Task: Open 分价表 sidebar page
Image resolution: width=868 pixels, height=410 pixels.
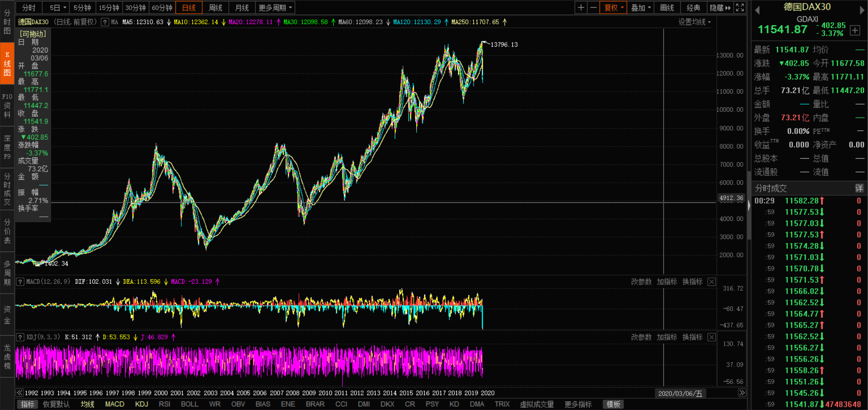Action: click(7, 231)
